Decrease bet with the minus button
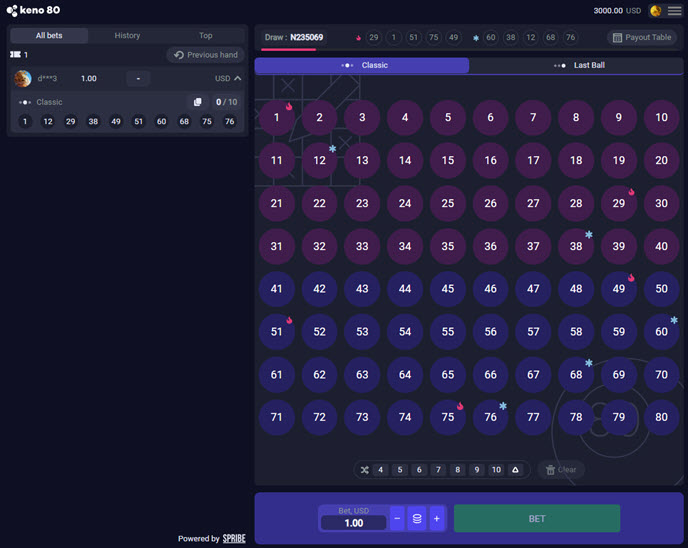 [x=397, y=519]
